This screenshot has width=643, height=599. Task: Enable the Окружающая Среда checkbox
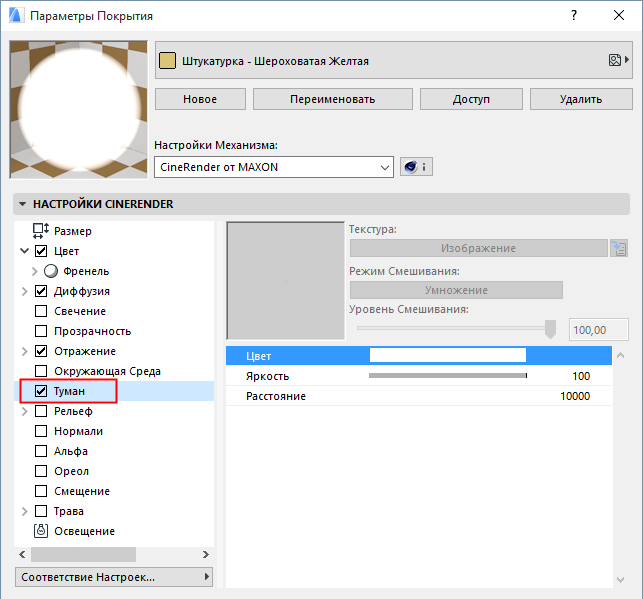[x=41, y=371]
